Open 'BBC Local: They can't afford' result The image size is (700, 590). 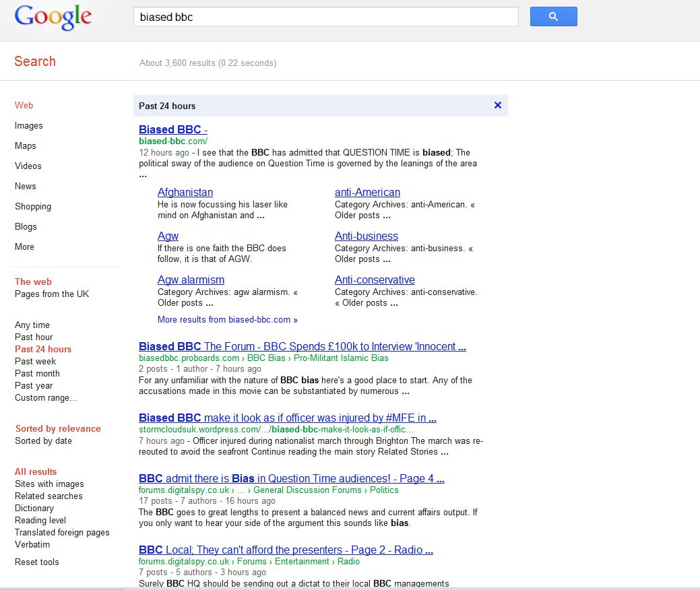(286, 550)
